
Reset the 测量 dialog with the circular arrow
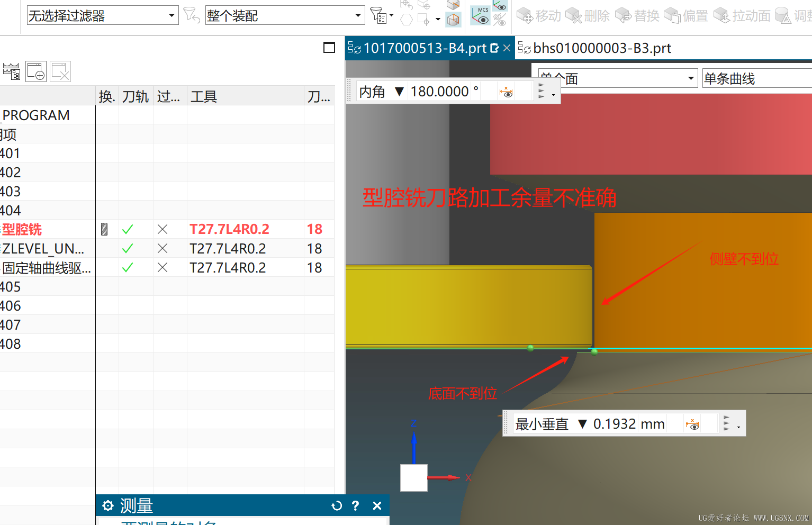[337, 506]
